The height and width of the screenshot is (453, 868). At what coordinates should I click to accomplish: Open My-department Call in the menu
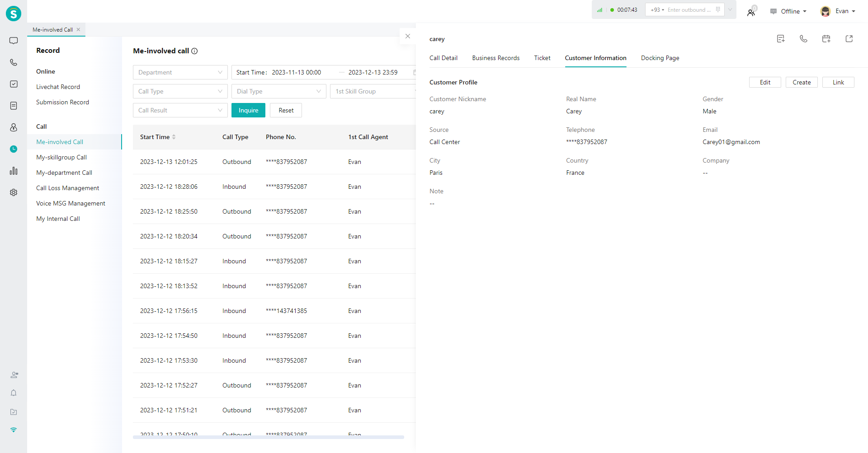tap(64, 173)
